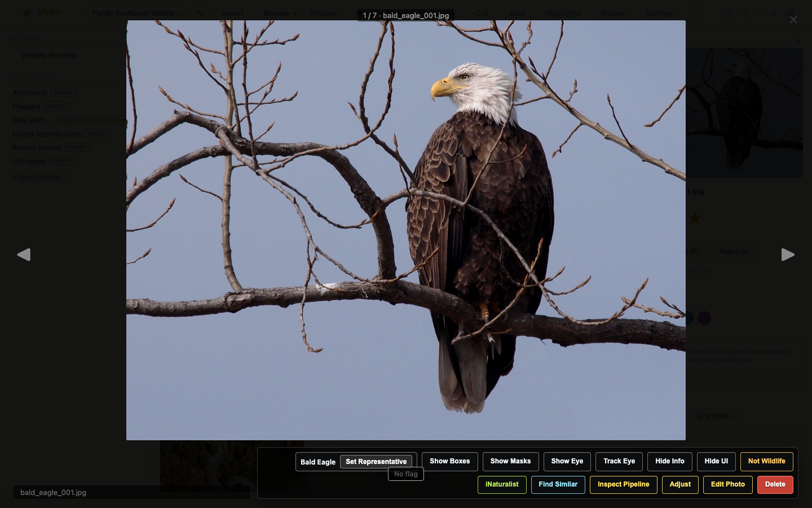Click the bald eagle main image
Screen dimensions: 812x508
click(x=406, y=230)
